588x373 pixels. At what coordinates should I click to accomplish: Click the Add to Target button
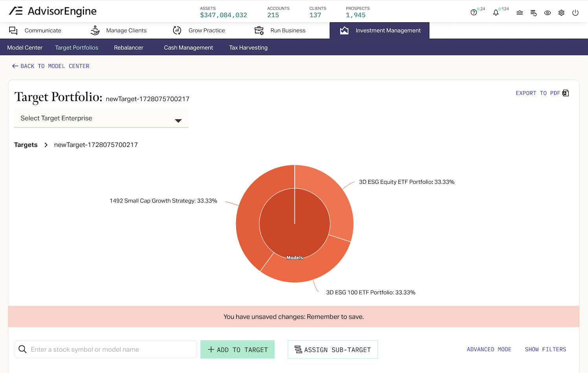click(237, 349)
